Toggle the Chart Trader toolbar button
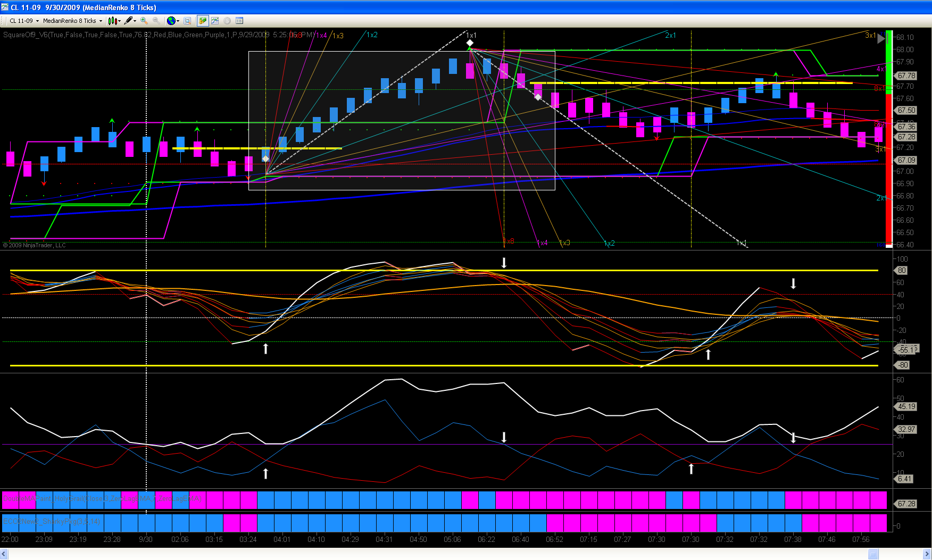The width and height of the screenshot is (932, 560). [x=202, y=21]
